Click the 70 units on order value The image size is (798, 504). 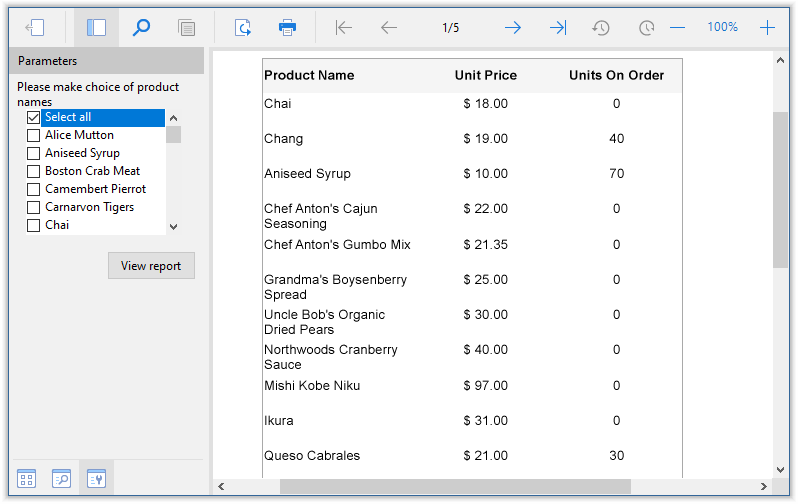tap(617, 174)
